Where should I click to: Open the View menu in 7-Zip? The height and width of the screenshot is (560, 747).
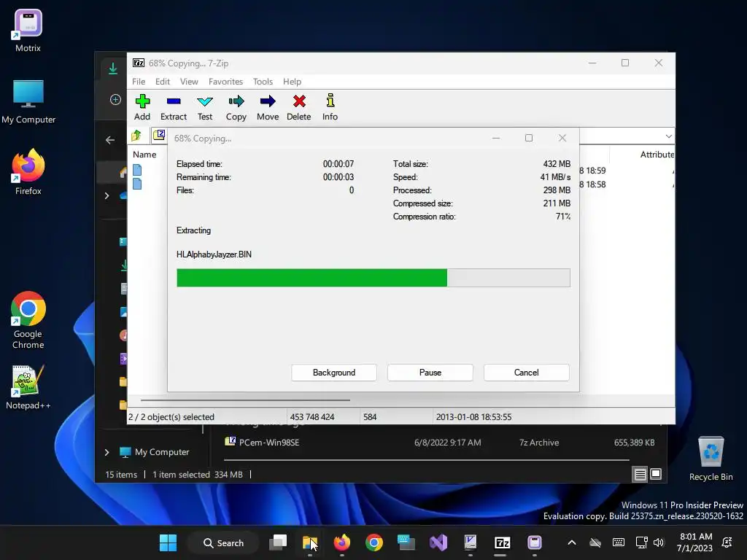click(189, 82)
